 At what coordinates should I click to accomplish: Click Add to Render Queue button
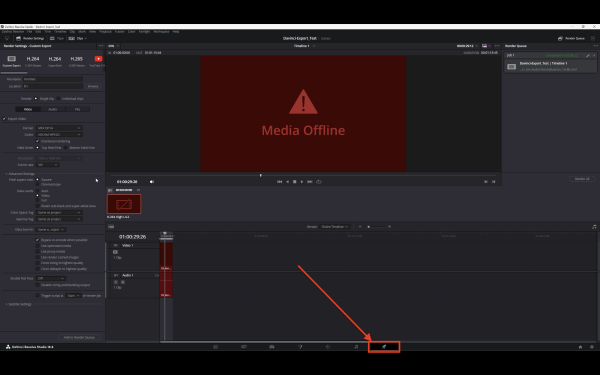tap(79, 338)
